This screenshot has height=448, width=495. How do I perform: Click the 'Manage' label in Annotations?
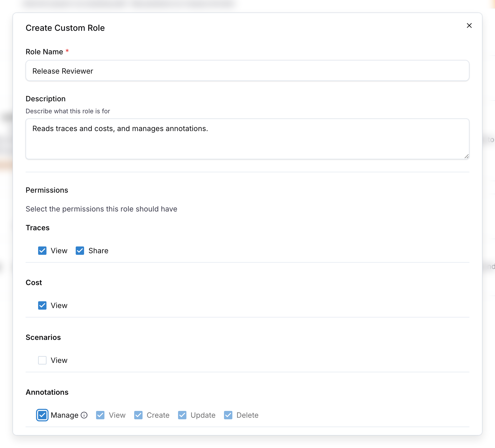click(x=64, y=415)
